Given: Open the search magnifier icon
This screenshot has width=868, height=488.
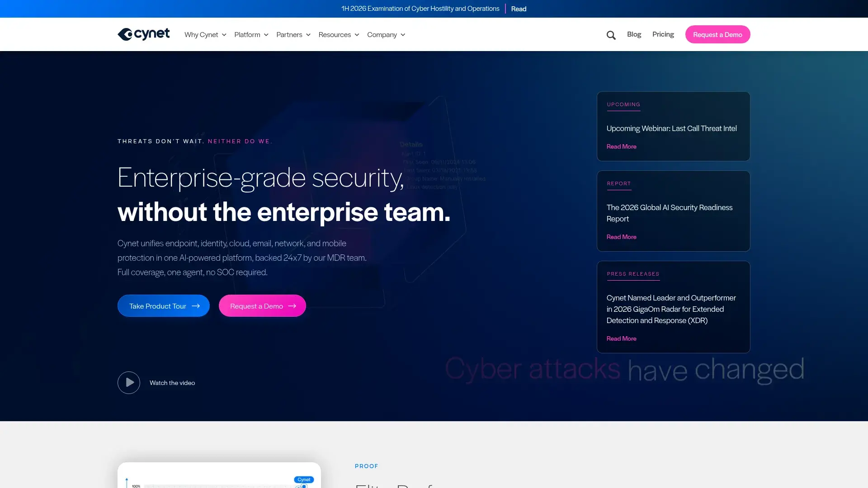Looking at the screenshot, I should (611, 35).
